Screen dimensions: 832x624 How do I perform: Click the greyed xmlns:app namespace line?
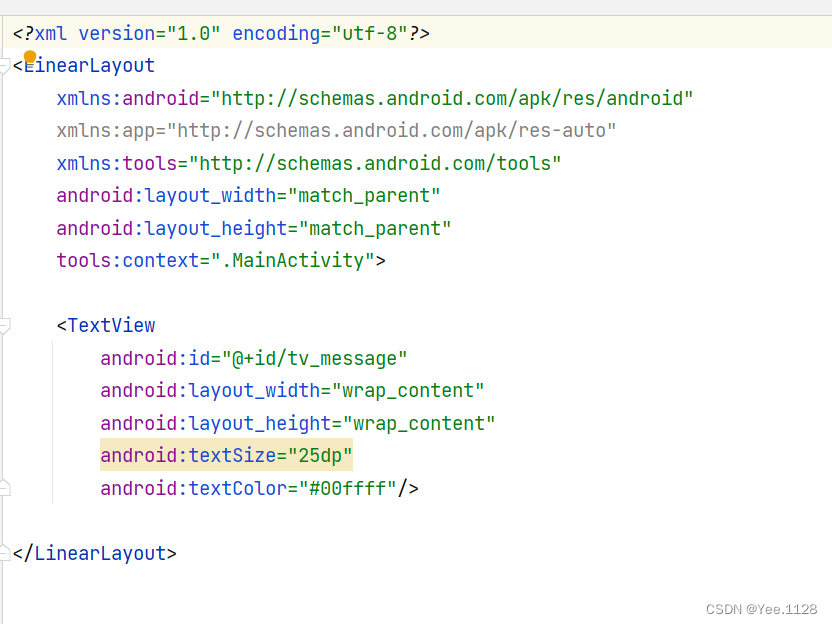(x=336, y=131)
